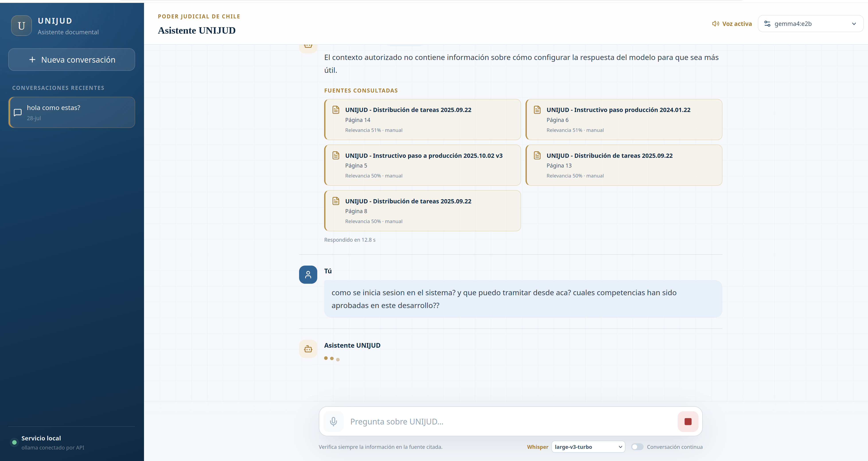Click the loading dots under Asistente UNIJUD
This screenshot has width=868, height=461.
coord(332,359)
